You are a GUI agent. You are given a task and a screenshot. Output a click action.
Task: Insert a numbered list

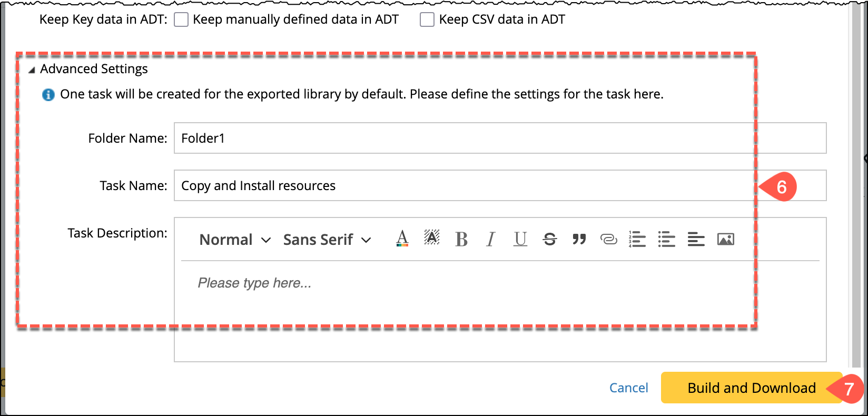tap(637, 240)
